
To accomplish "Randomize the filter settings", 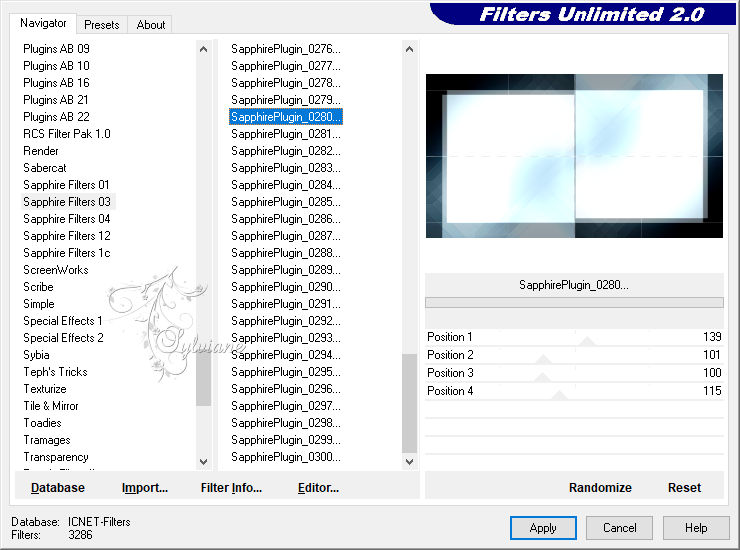I will click(600, 488).
